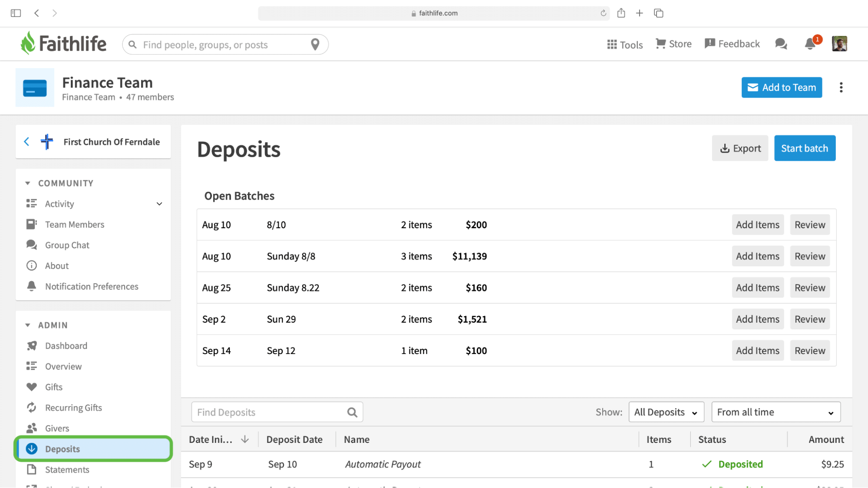
Task: Click the Gifts heart icon
Action: coord(32,387)
